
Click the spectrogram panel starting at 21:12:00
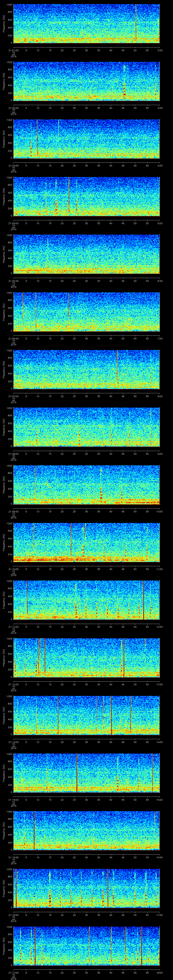tap(86, 658)
